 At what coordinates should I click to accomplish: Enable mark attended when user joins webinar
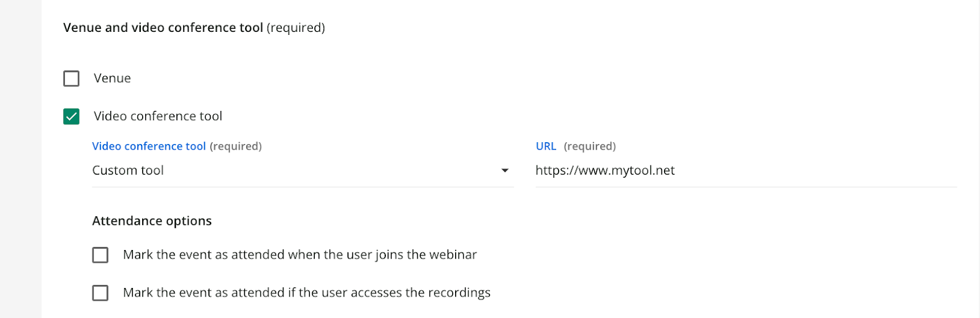pos(100,255)
